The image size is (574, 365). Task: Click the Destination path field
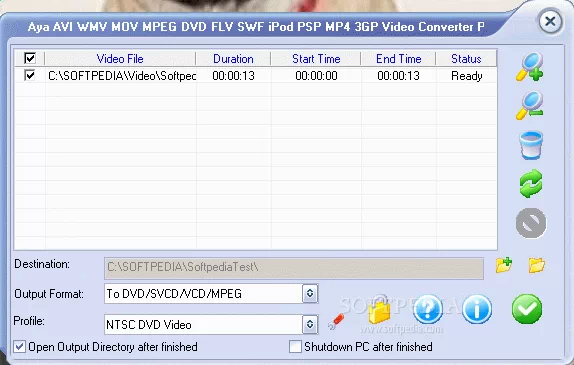pos(294,268)
